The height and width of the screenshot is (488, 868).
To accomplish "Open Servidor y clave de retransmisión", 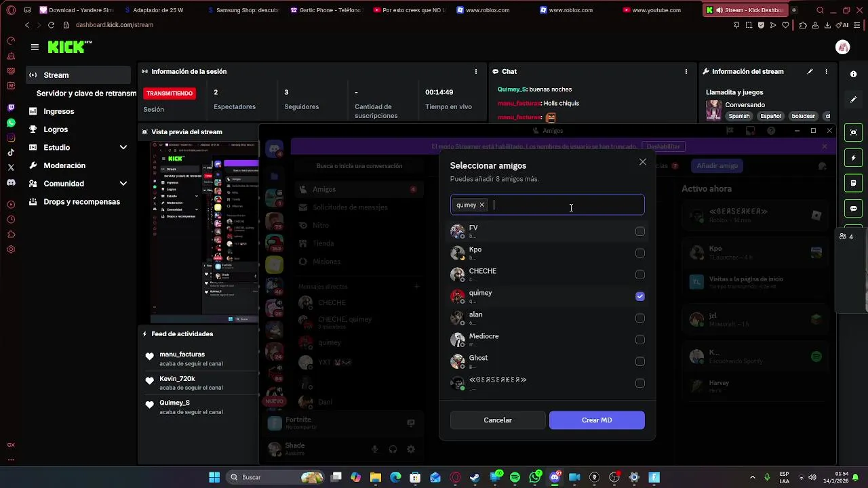I will (86, 94).
